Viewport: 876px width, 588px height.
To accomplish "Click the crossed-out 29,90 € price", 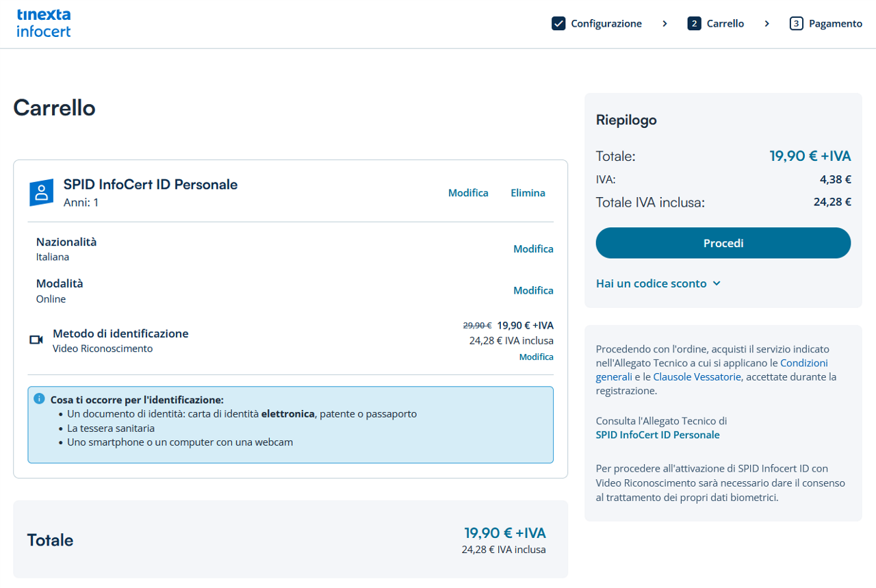I will (x=477, y=326).
